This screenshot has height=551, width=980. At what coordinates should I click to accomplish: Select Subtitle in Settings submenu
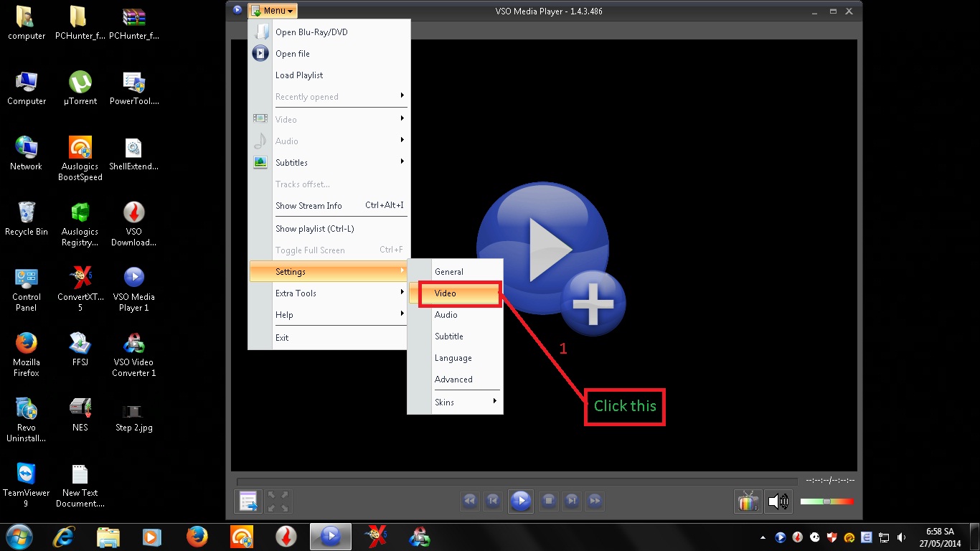(x=455, y=336)
